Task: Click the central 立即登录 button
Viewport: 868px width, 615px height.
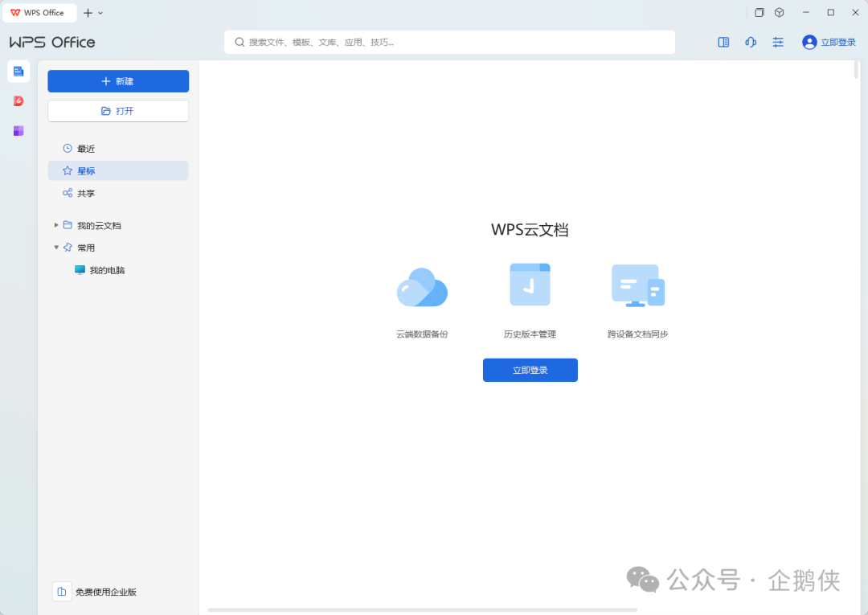Action: [x=530, y=370]
